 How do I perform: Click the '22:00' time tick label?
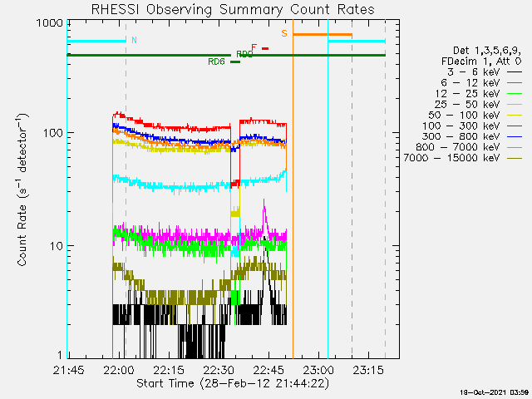[119, 370]
